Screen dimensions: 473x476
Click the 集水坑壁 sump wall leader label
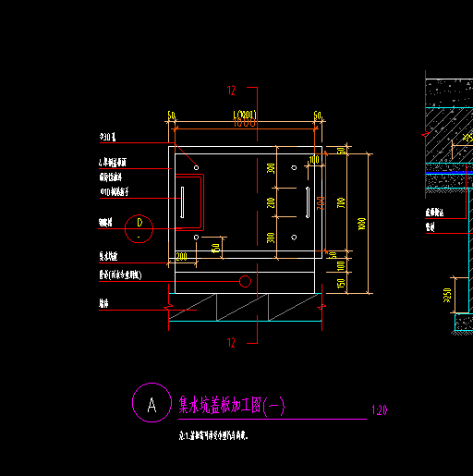point(108,256)
